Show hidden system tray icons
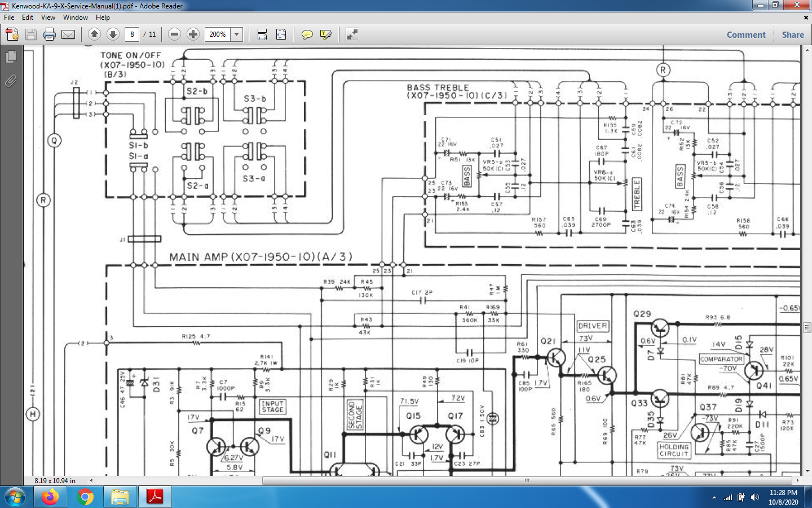Viewport: 812px width, 508px height. click(714, 497)
